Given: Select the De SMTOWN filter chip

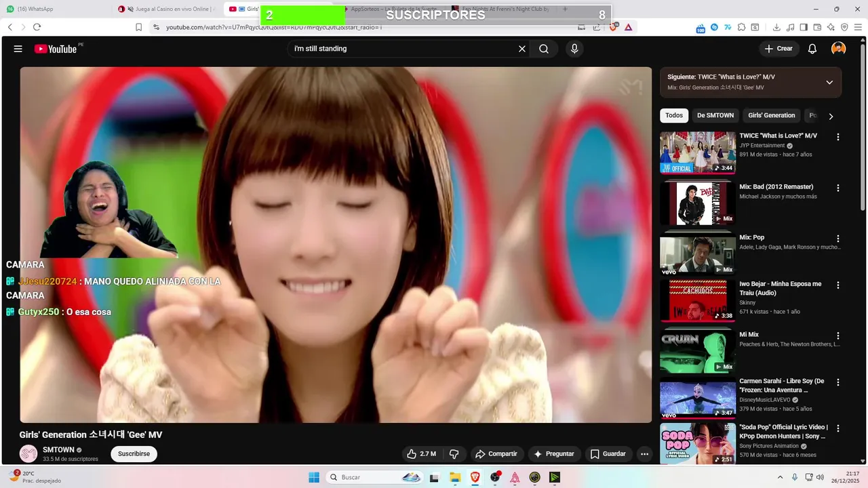Looking at the screenshot, I should [x=715, y=115].
